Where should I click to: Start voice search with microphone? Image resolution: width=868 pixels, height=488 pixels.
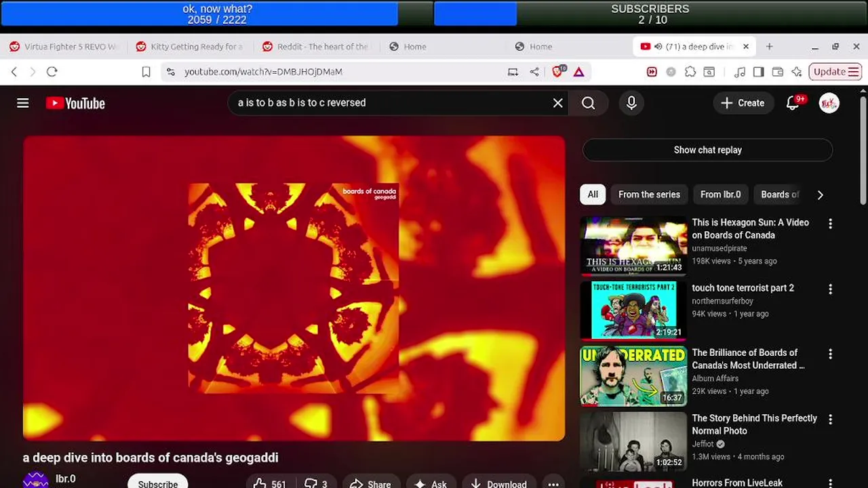pos(631,103)
